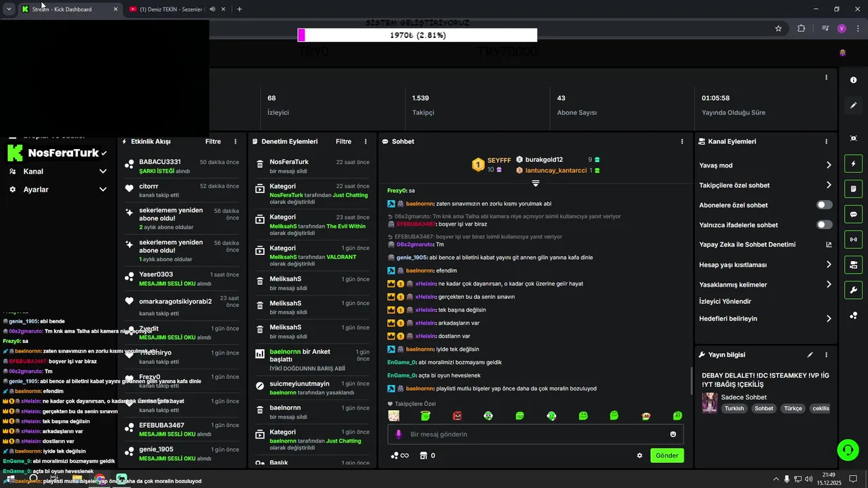Toggle the lightning bolt activity panel icon
Viewport: 868px width, 488px height.
click(853, 164)
